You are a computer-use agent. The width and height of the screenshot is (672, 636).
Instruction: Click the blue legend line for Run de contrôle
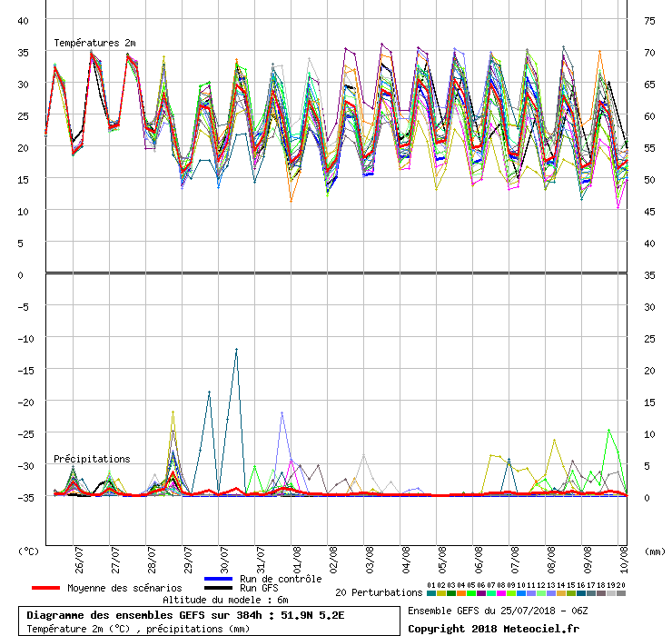(x=218, y=579)
